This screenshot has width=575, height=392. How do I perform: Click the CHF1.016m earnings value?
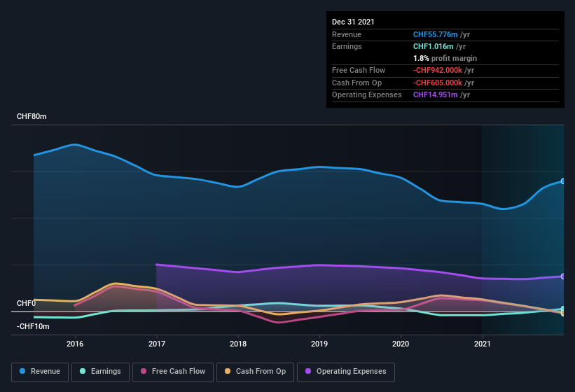point(433,46)
